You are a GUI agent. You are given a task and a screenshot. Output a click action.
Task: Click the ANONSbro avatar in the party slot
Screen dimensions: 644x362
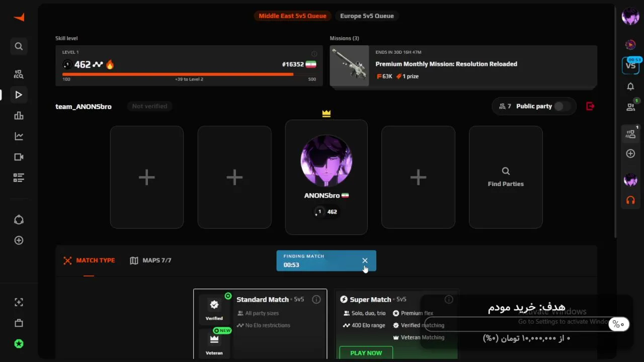click(326, 160)
